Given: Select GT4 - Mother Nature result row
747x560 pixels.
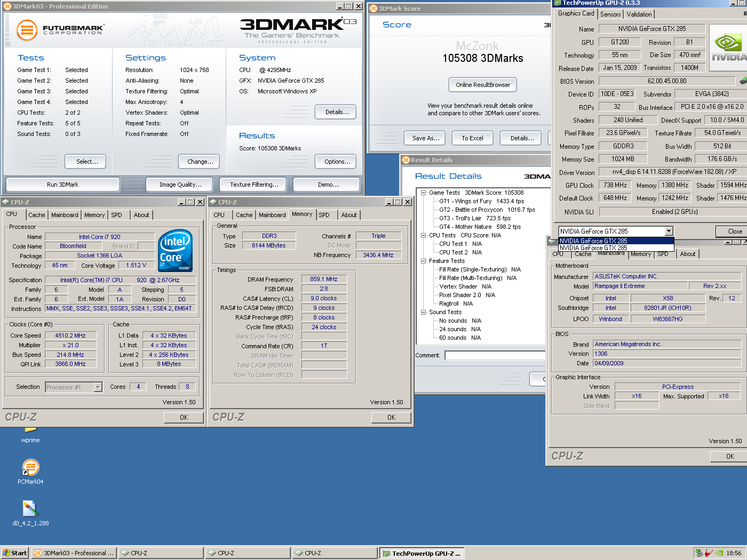Looking at the screenshot, I should (x=480, y=227).
